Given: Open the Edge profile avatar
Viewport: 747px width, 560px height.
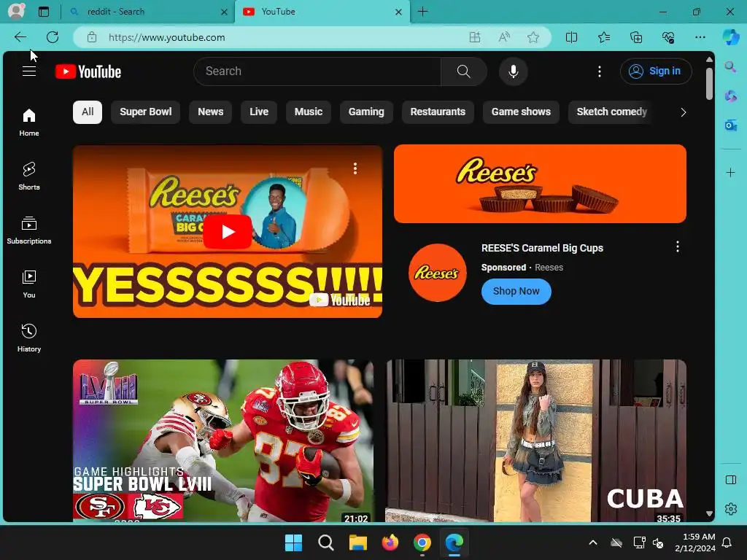Looking at the screenshot, I should click(16, 12).
